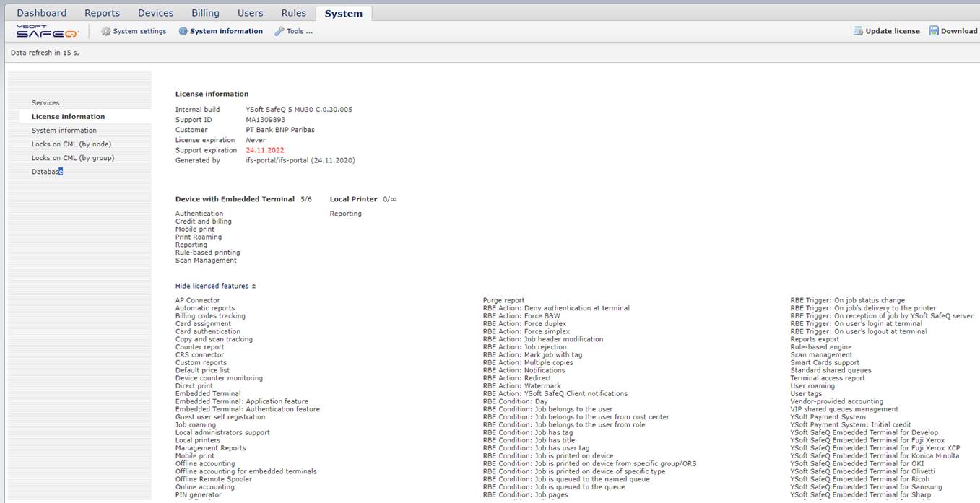The height and width of the screenshot is (503, 980).
Task: Click the internal build version text
Action: click(299, 110)
